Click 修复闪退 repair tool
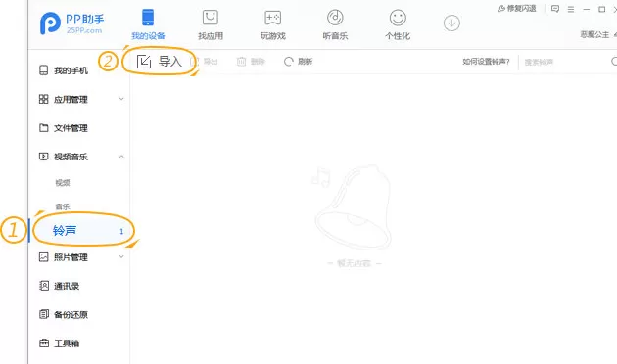Viewport: 617px width, 364px height. [517, 9]
